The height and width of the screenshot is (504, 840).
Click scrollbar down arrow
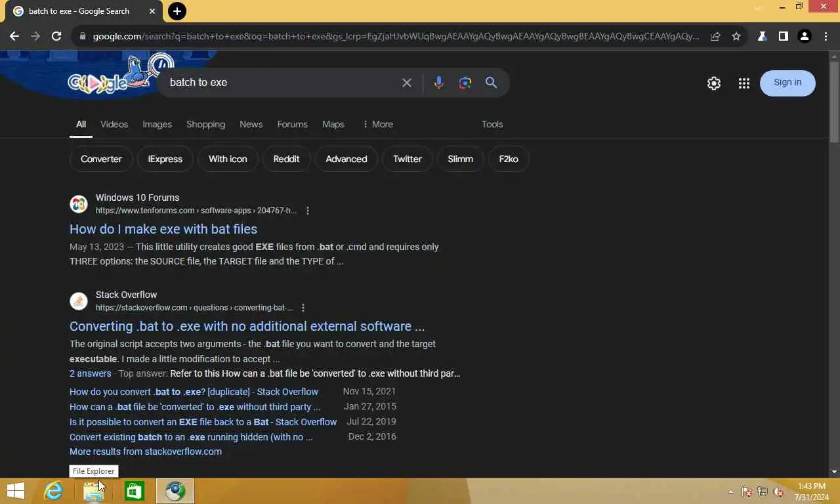click(x=834, y=471)
